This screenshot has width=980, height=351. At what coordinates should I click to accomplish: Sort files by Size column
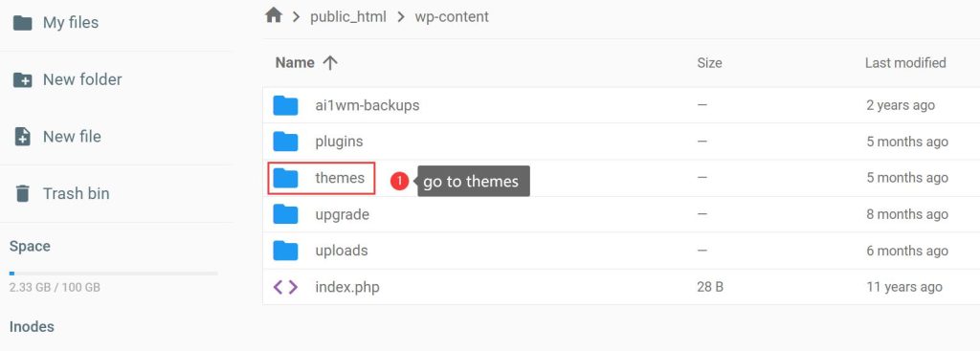(709, 63)
